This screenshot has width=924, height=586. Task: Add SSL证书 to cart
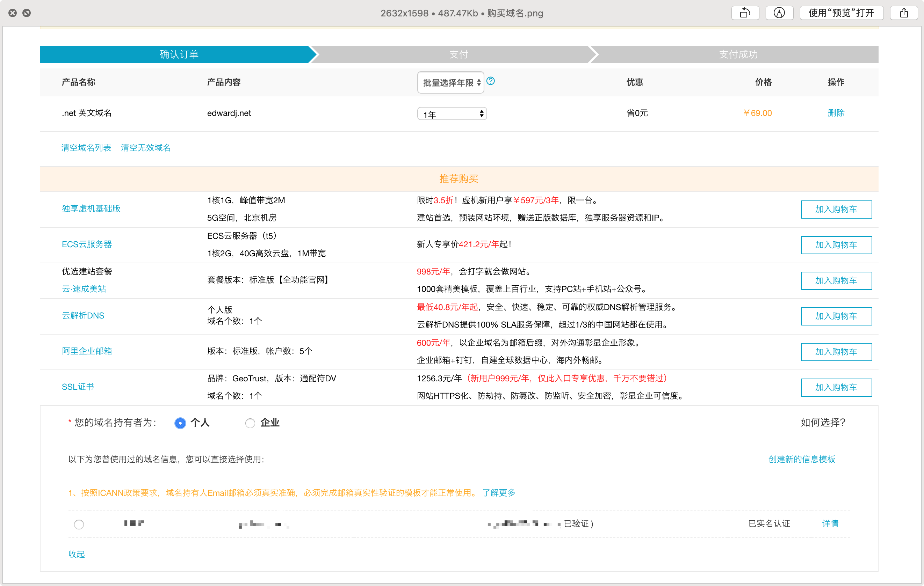point(836,388)
